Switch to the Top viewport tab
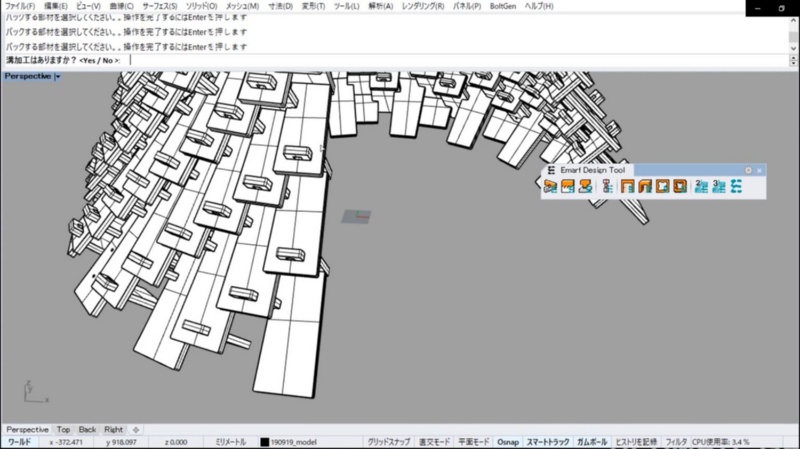Image resolution: width=800 pixels, height=449 pixels. point(63,429)
